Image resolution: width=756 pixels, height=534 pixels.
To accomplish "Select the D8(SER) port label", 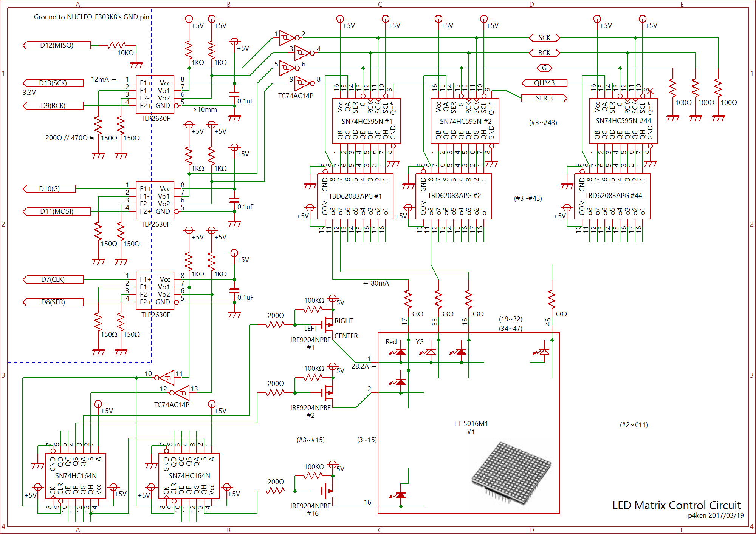I will point(53,302).
